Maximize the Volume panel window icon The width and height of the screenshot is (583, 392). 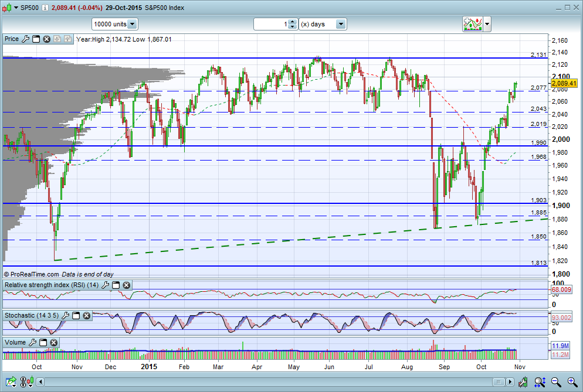43,342
